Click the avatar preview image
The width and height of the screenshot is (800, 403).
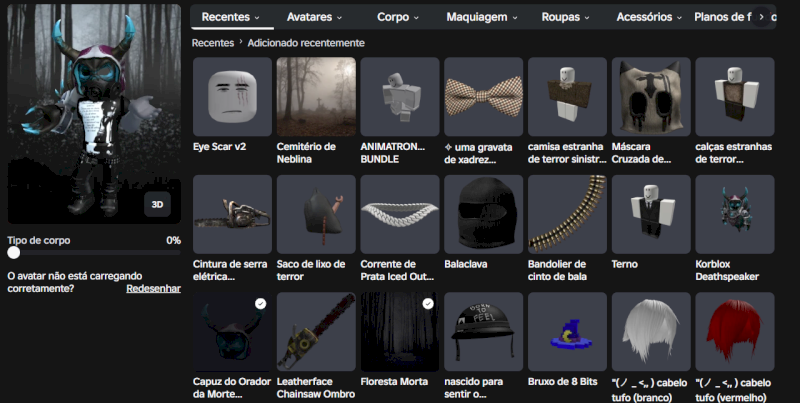pyautogui.click(x=94, y=114)
